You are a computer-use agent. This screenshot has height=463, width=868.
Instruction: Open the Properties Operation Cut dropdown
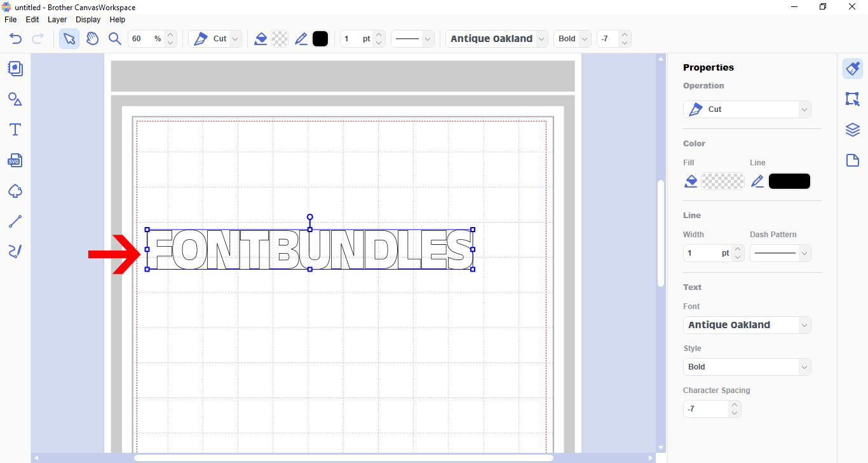[x=747, y=109]
